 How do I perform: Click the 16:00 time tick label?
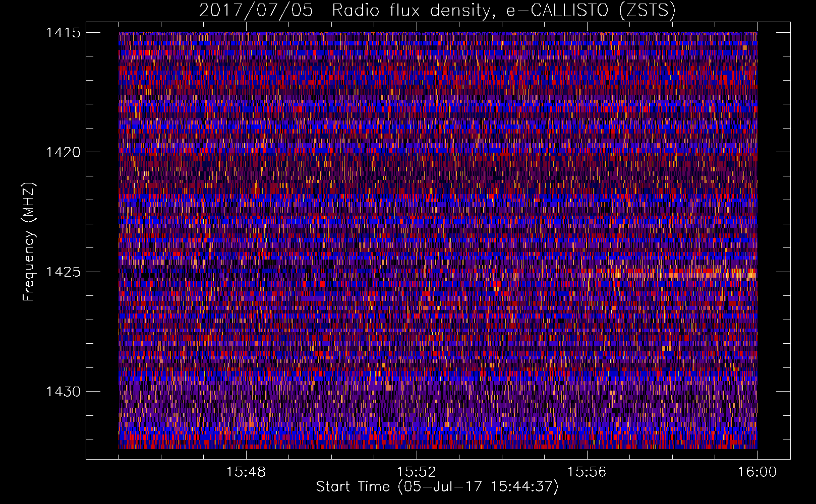(757, 472)
